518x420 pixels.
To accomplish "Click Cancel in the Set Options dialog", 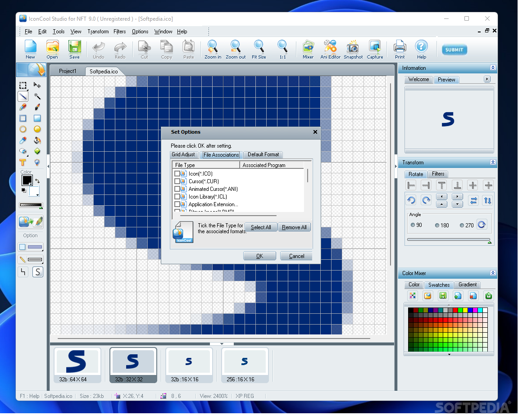I will coord(297,256).
